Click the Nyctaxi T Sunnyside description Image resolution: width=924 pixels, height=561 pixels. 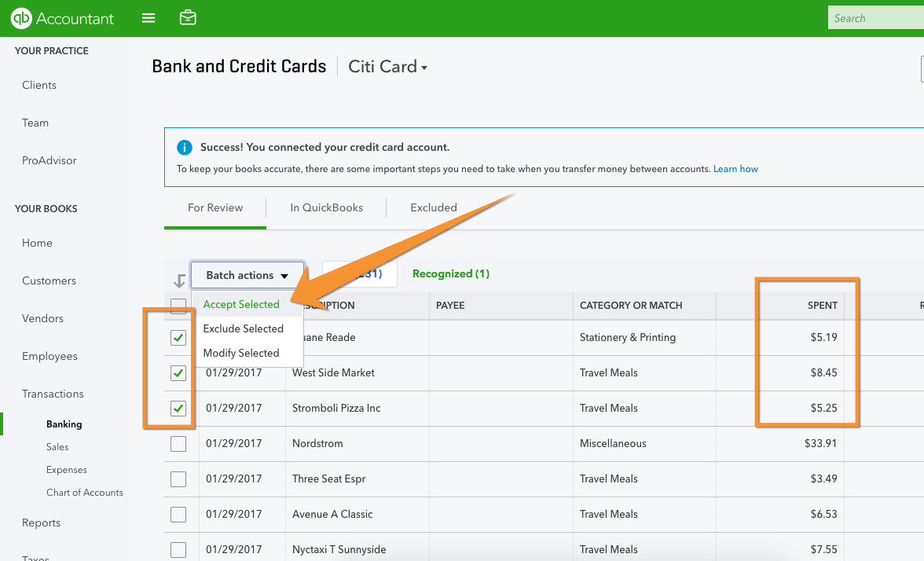tap(339, 549)
